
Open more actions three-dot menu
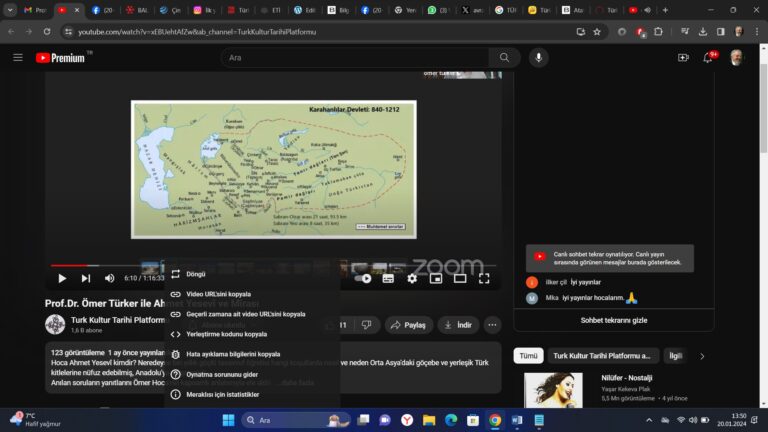[x=492, y=325]
